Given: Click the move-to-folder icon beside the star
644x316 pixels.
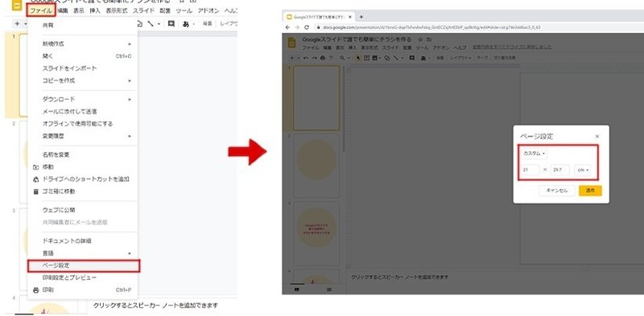Looking at the screenshot, I should click(429, 40).
